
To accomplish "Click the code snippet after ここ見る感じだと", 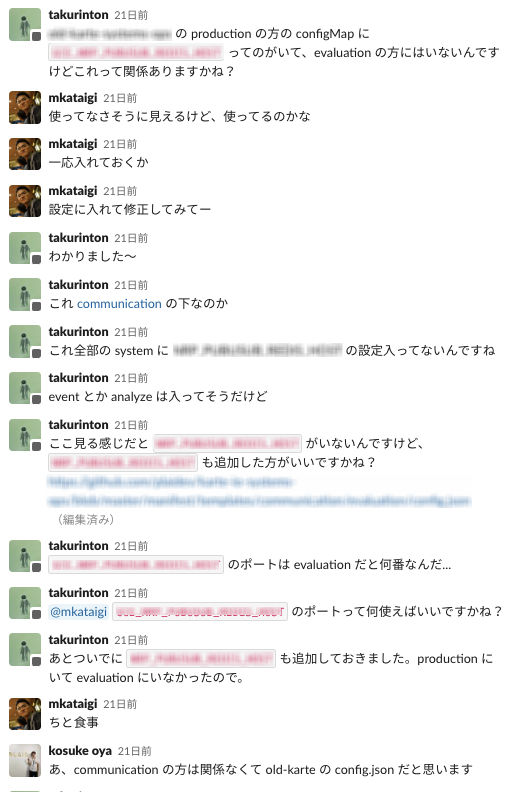I will pyautogui.click(x=227, y=443).
